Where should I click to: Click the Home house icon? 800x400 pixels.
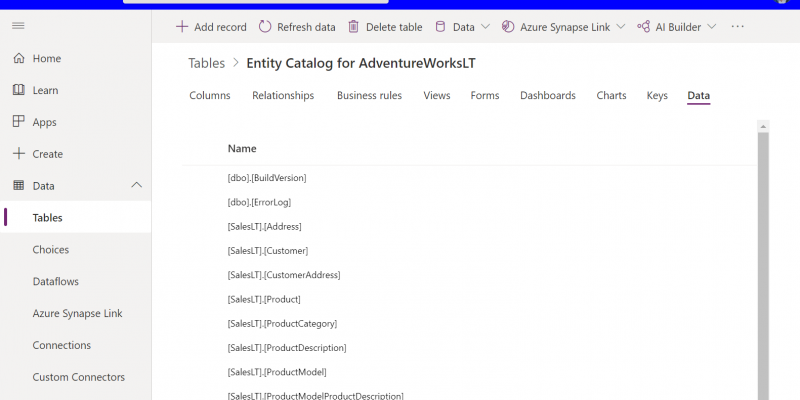18,58
